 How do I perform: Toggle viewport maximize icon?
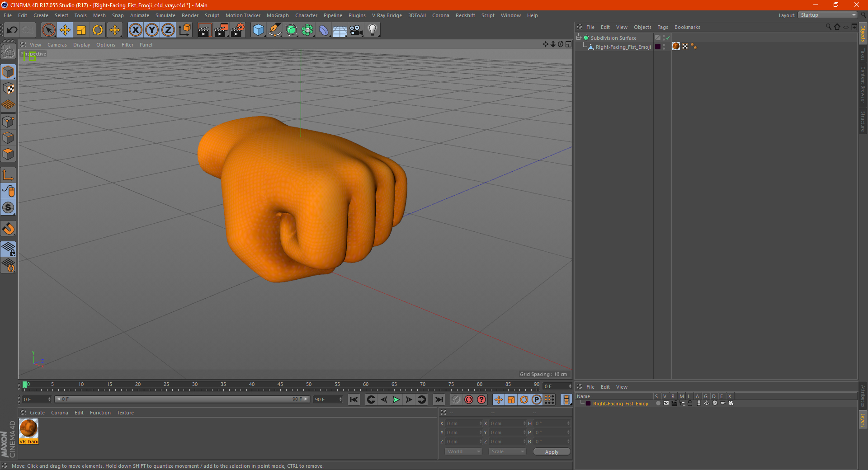pyautogui.click(x=568, y=44)
